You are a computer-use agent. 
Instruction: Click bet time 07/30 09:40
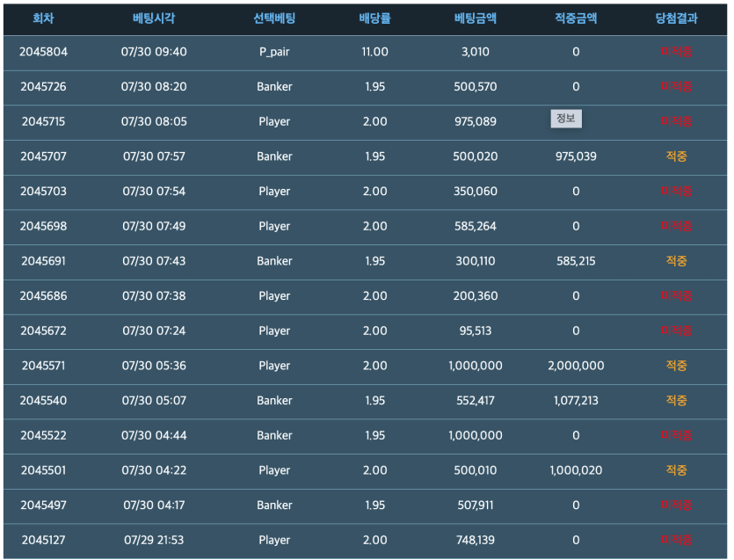coord(154,52)
